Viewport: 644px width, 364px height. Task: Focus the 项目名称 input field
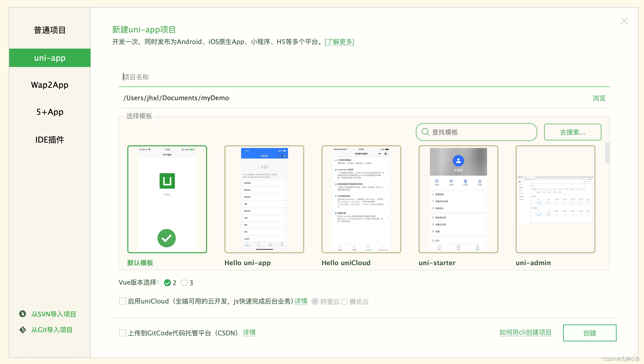[x=364, y=77]
